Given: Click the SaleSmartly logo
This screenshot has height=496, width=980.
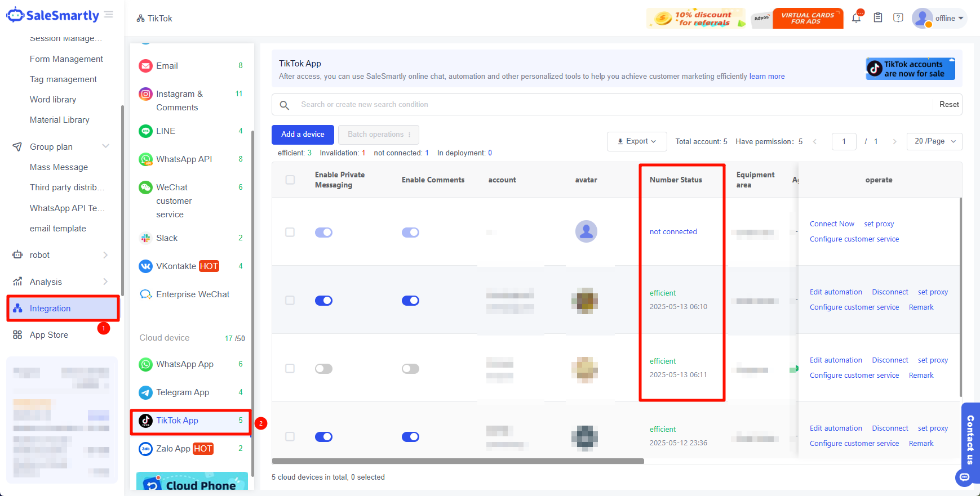Looking at the screenshot, I should [x=52, y=15].
